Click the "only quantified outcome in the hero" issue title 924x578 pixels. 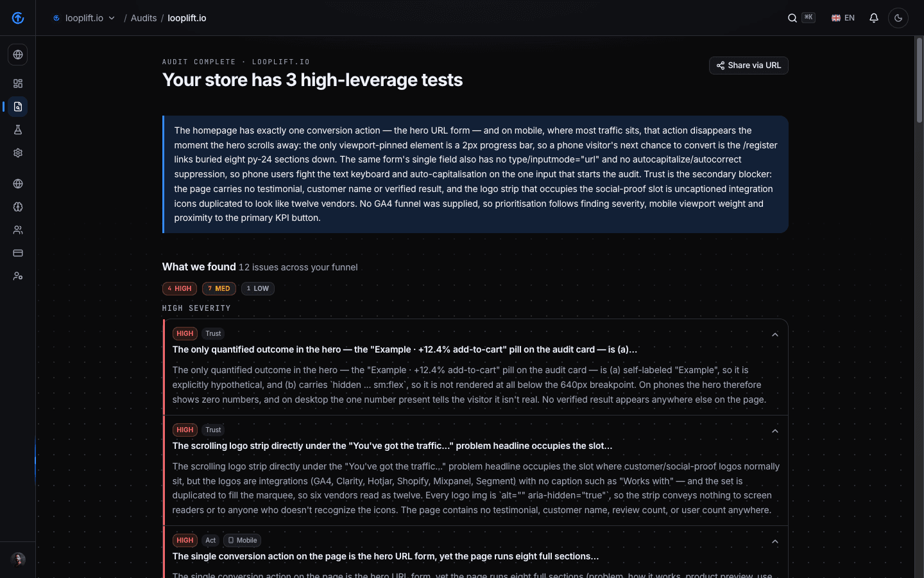[x=405, y=349]
